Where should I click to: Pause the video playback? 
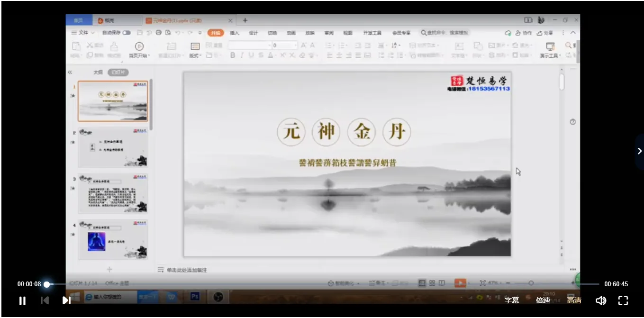tap(22, 300)
